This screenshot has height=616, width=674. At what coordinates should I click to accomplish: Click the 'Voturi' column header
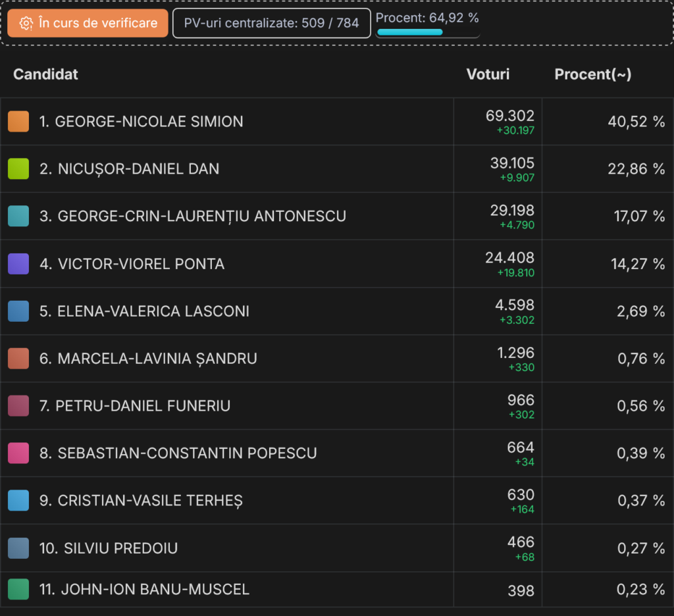point(488,74)
